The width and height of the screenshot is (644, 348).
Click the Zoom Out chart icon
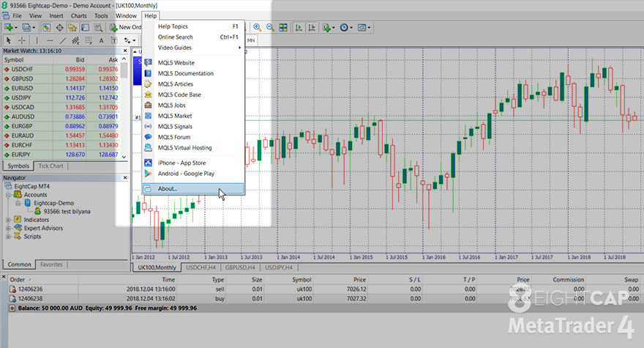click(270, 28)
